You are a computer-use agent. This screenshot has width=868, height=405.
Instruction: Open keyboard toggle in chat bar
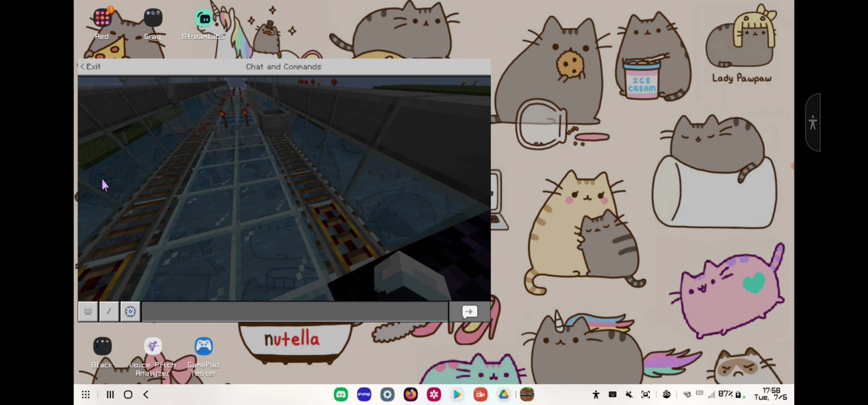click(x=88, y=312)
